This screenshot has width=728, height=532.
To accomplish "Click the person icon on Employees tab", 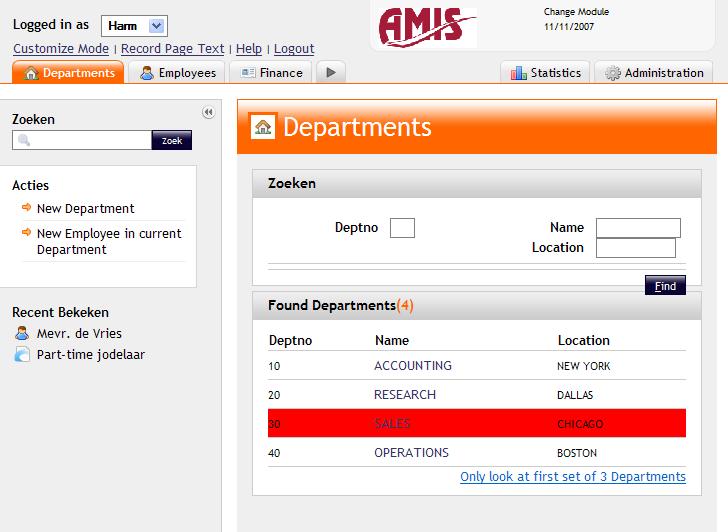I will pos(147,73).
